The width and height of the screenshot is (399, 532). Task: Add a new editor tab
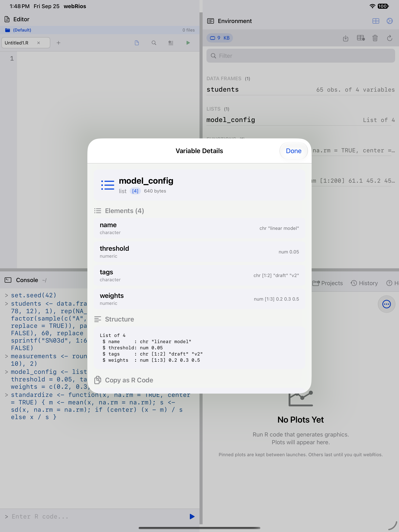58,43
